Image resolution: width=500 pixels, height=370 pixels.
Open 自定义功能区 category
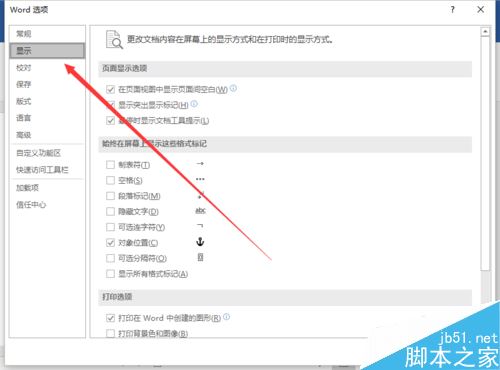[47, 153]
